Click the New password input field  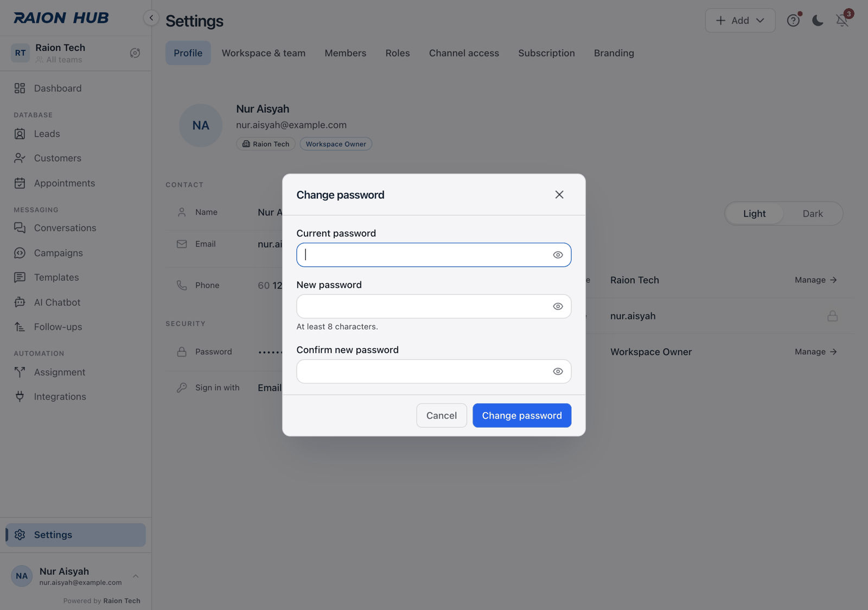(434, 306)
